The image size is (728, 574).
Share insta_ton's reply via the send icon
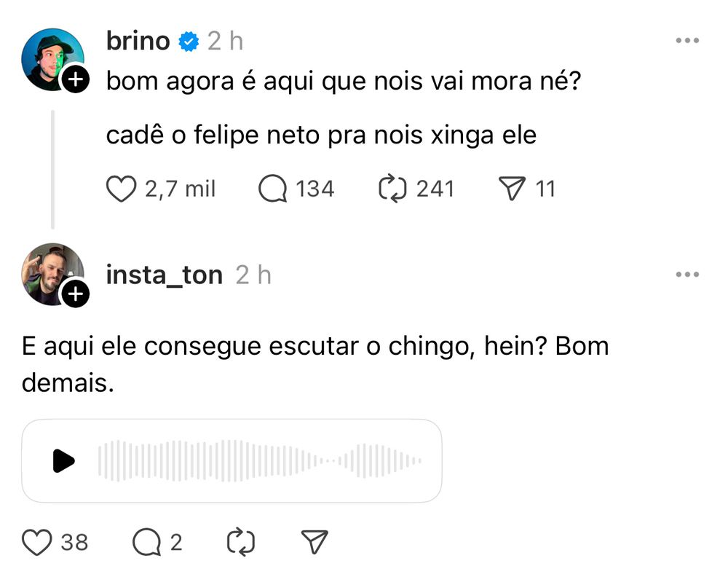(314, 542)
